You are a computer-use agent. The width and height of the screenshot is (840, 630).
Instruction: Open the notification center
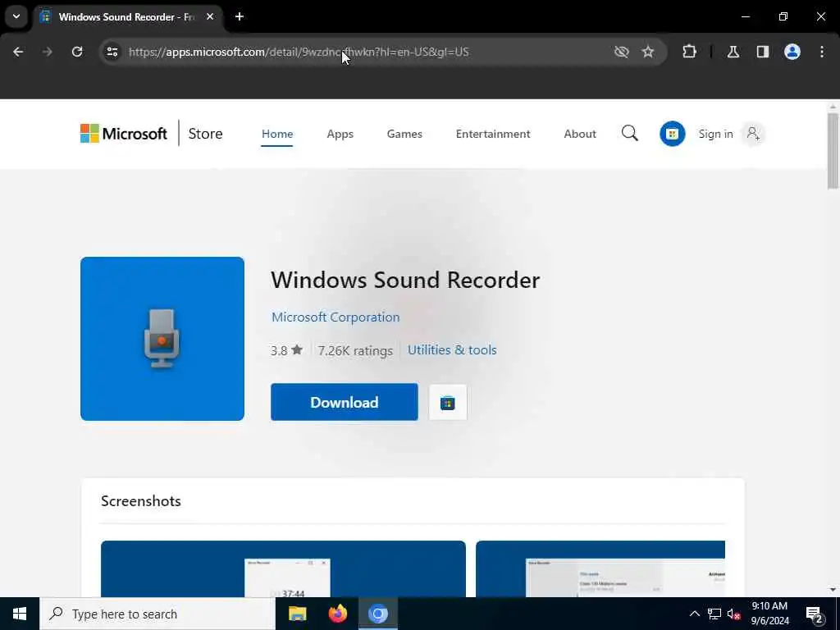point(815,614)
